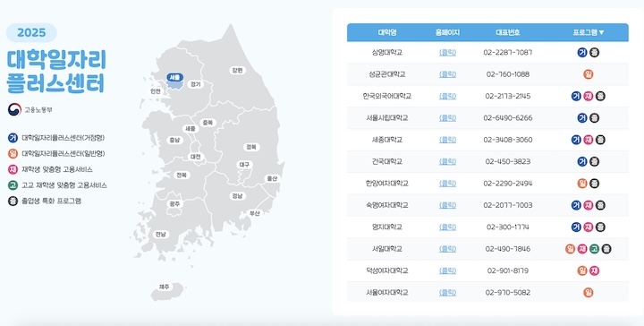Select the 울산 region label on the map
This screenshot has height=326, width=644.
272,178
